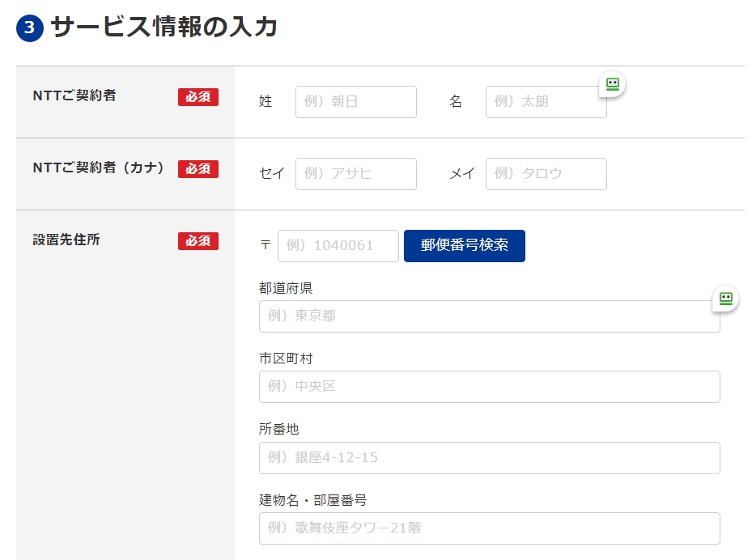Click into the セイ katakana input field
Image resolution: width=752 pixels, height=560 pixels.
[x=355, y=174]
